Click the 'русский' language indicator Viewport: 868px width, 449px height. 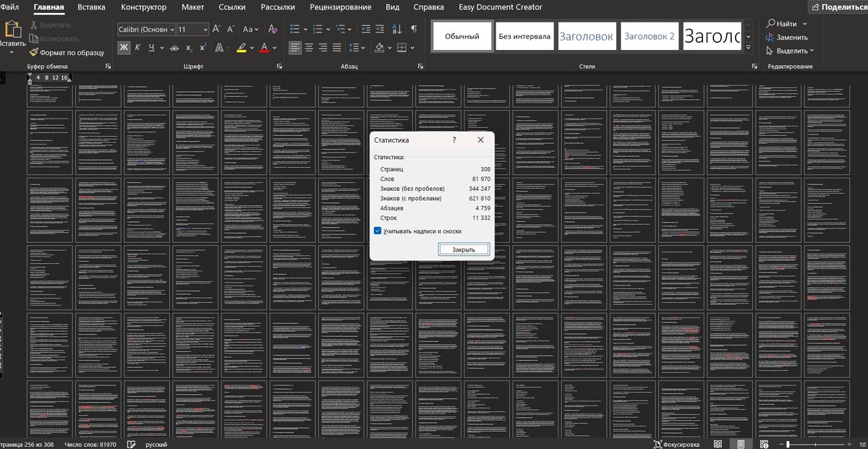click(157, 444)
